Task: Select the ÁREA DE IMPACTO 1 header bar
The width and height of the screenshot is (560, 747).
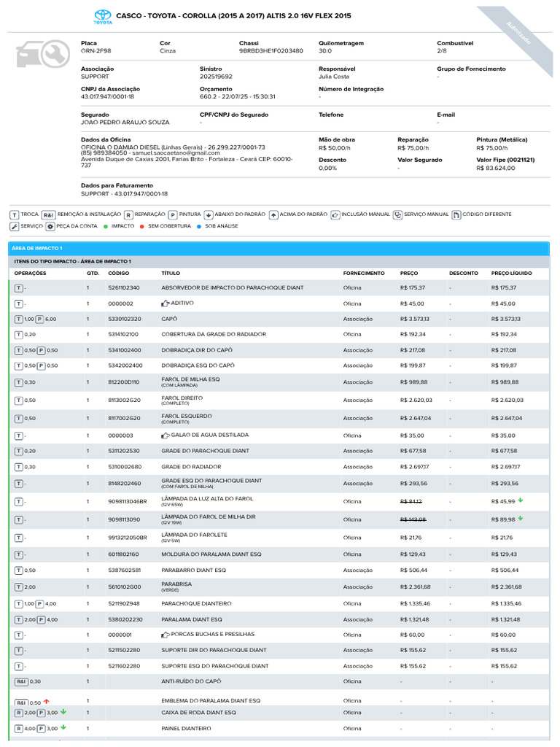Action: point(279,249)
